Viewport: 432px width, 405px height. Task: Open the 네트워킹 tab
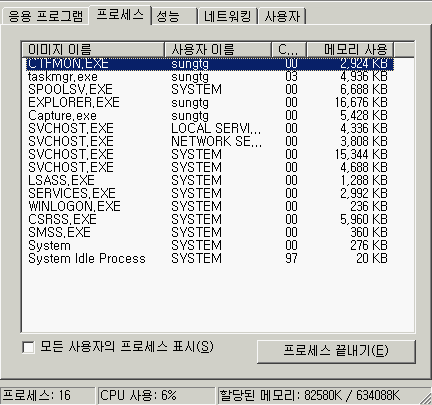tap(228, 16)
